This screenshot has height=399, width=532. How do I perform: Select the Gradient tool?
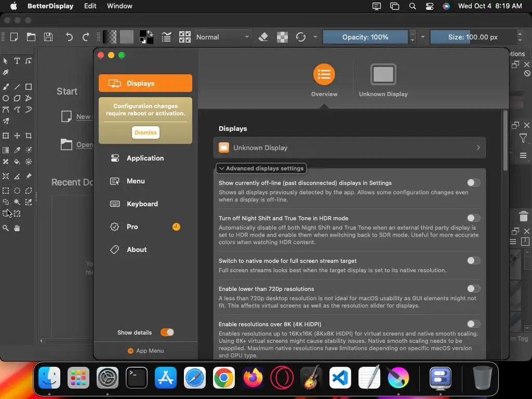coord(5,150)
